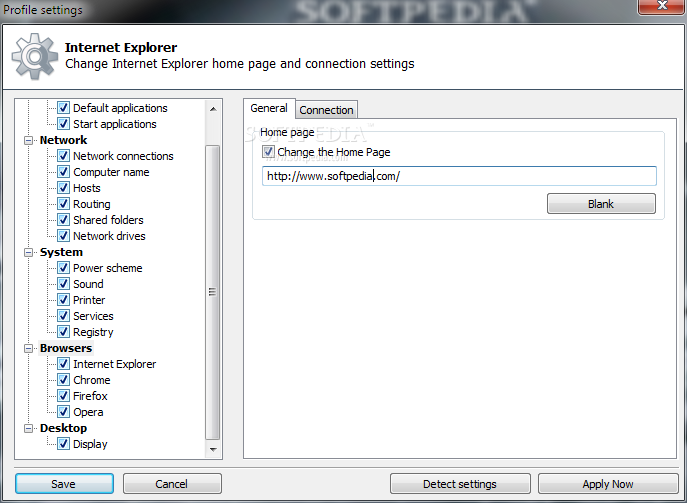
Task: Toggle the Display checkbox
Action: pos(64,444)
